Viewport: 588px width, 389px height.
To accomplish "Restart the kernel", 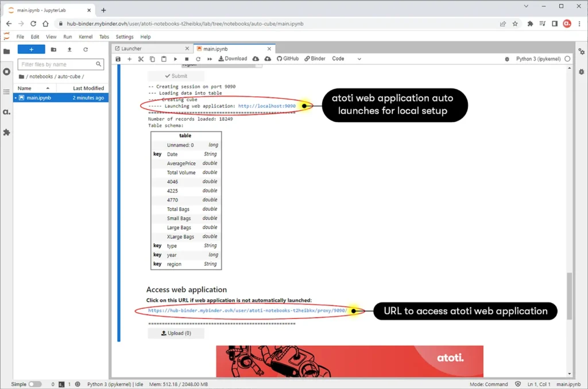I will point(198,59).
